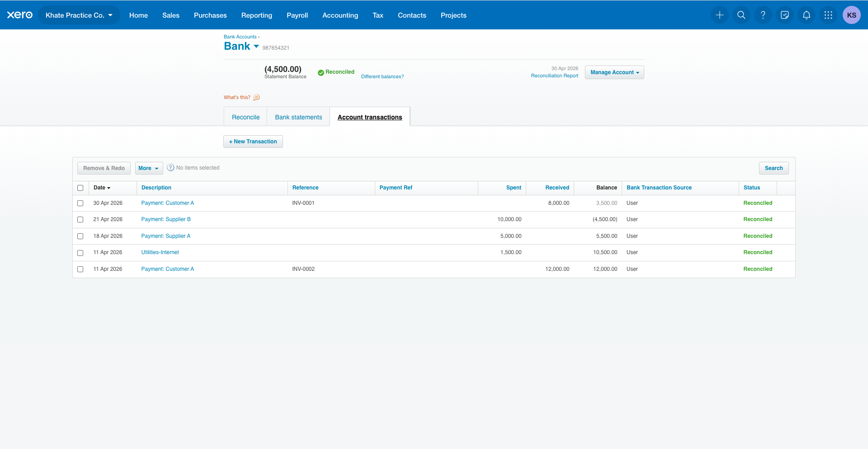The image size is (868, 449).
Task: Check the Payment: Supplier B row checkbox
Action: pyautogui.click(x=80, y=219)
